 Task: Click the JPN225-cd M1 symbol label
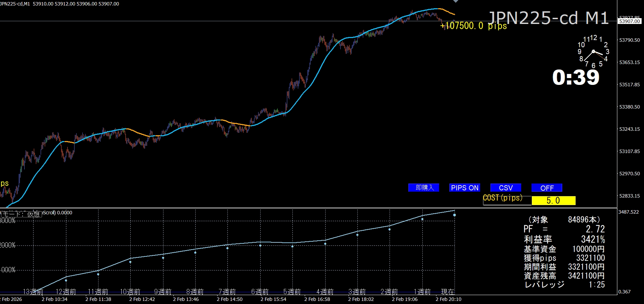click(548, 18)
